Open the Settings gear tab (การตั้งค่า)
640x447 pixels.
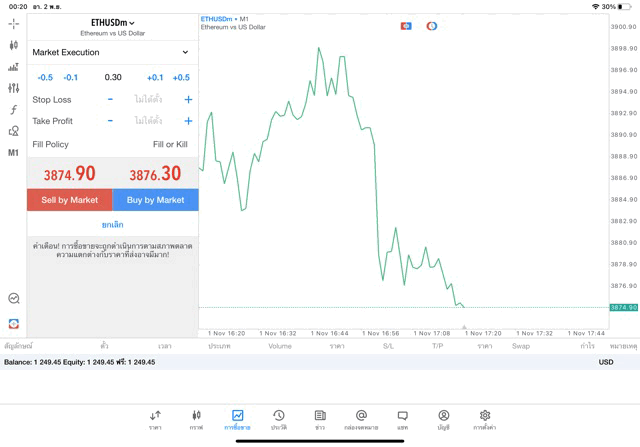coord(485,420)
